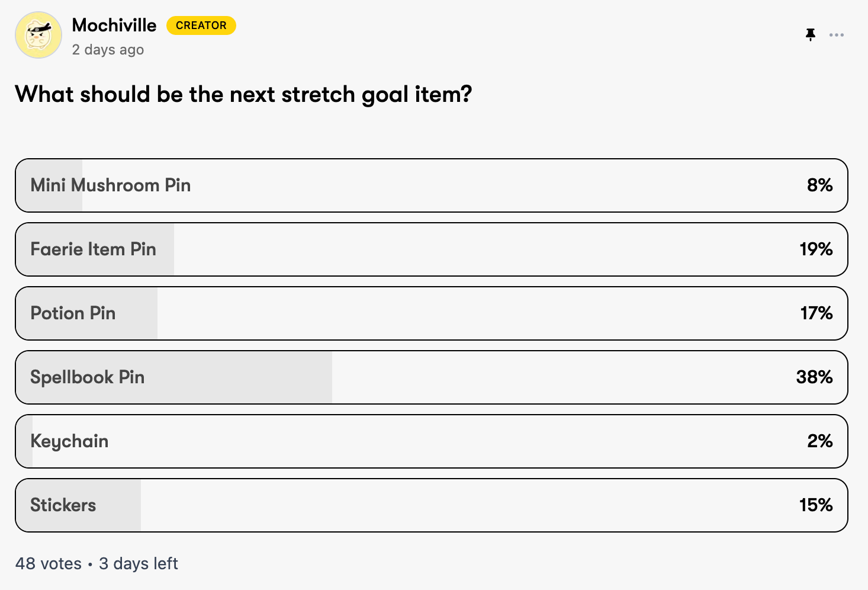Click the Mochiville avatar image
The width and height of the screenshot is (868, 590).
tap(38, 35)
